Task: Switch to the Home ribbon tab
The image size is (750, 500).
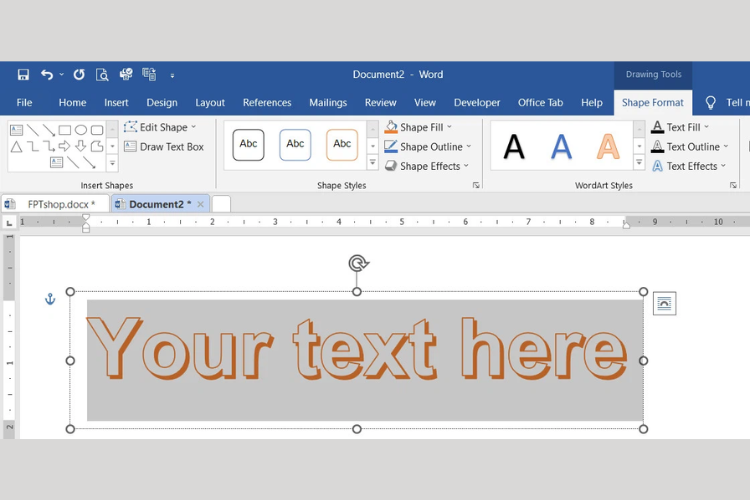Action: [x=72, y=102]
